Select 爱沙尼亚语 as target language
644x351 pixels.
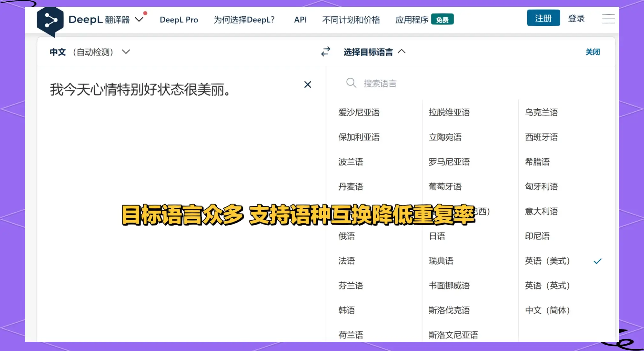[x=359, y=112]
